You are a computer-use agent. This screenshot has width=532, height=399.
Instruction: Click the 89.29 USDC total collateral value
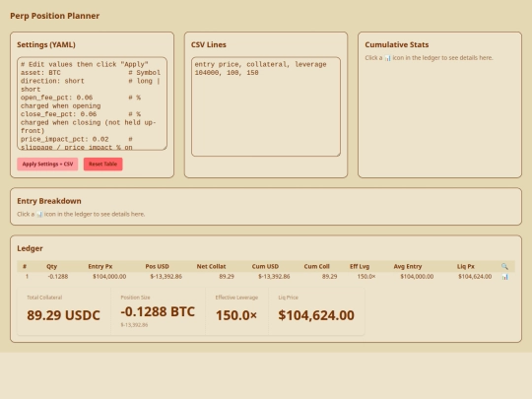click(x=63, y=315)
